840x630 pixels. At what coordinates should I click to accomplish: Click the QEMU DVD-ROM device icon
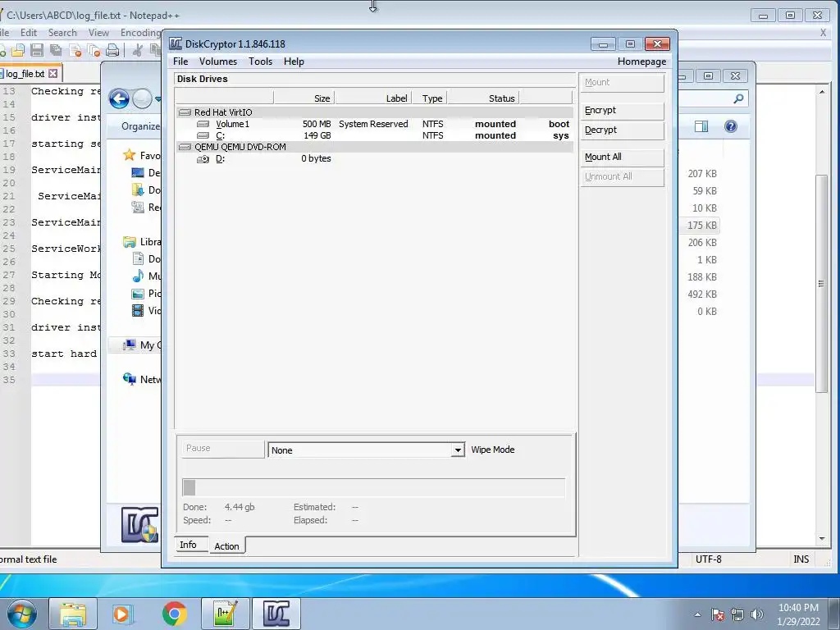[x=185, y=147]
